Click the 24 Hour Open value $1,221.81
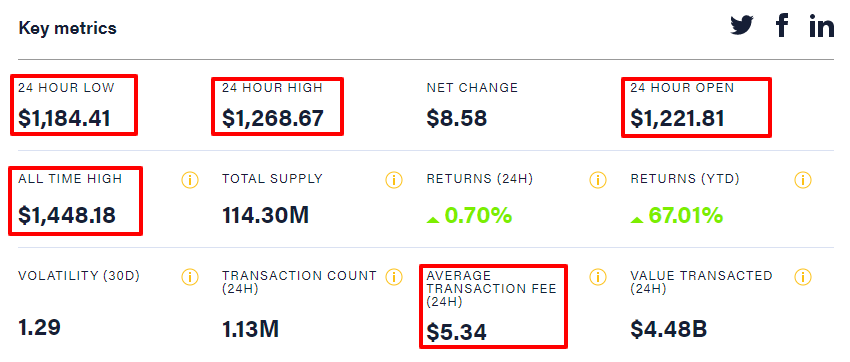This screenshot has height=362, width=850. click(x=677, y=119)
